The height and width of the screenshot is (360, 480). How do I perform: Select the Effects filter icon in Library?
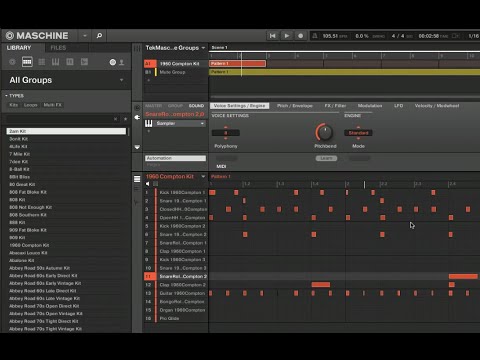click(x=70, y=62)
